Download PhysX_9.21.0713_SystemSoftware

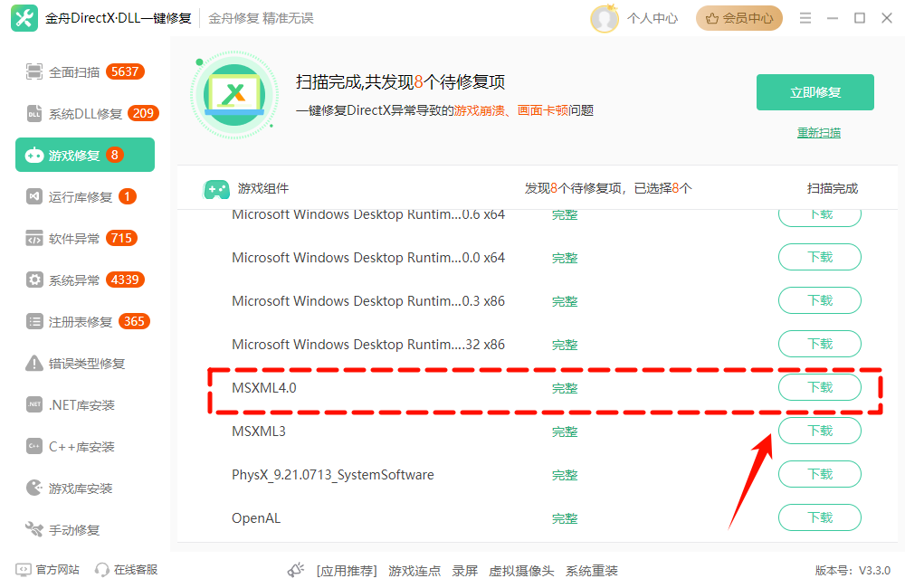[820, 474]
